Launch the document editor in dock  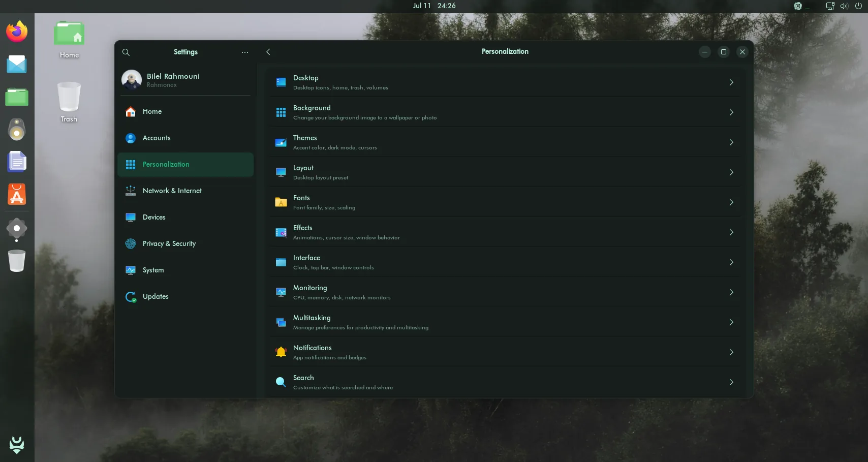pos(17,162)
